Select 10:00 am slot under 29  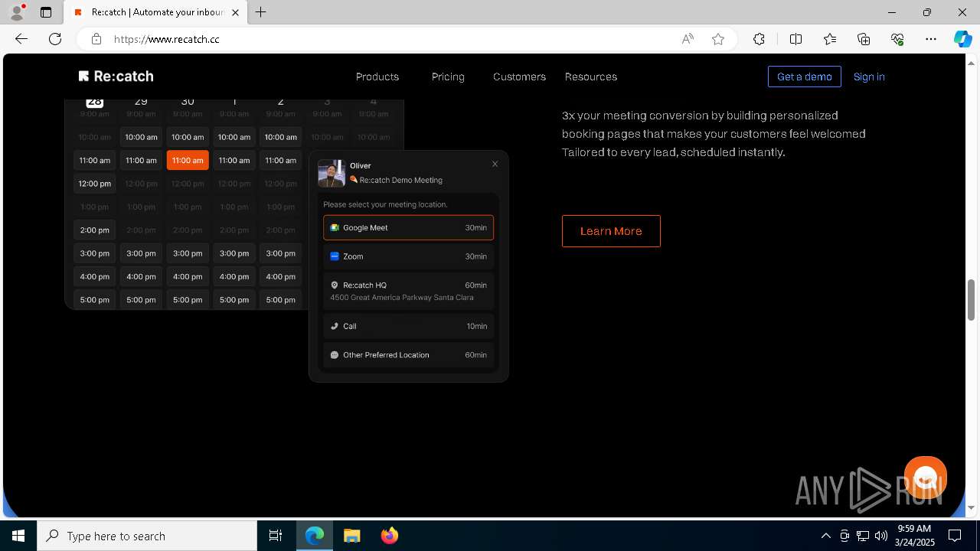pyautogui.click(x=141, y=137)
